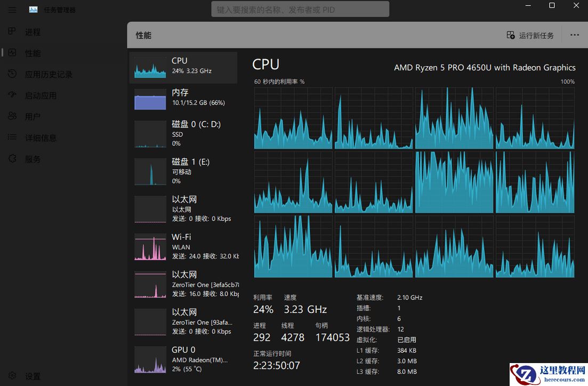
Task: Select the ZeroTier One 以太网 entry
Action: point(183,284)
